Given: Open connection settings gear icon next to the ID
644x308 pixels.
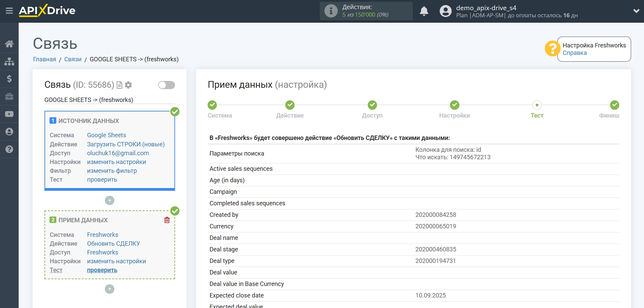Looking at the screenshot, I should 128,85.
